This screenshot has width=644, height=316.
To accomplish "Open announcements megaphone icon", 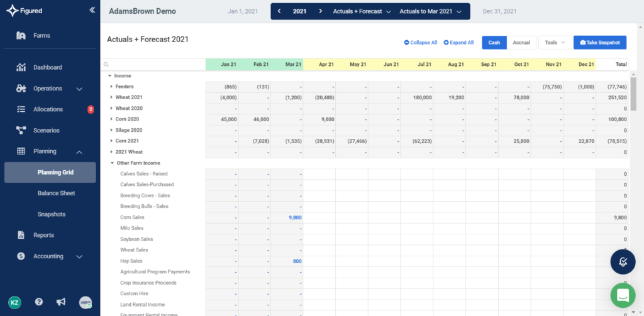I will click(61, 302).
